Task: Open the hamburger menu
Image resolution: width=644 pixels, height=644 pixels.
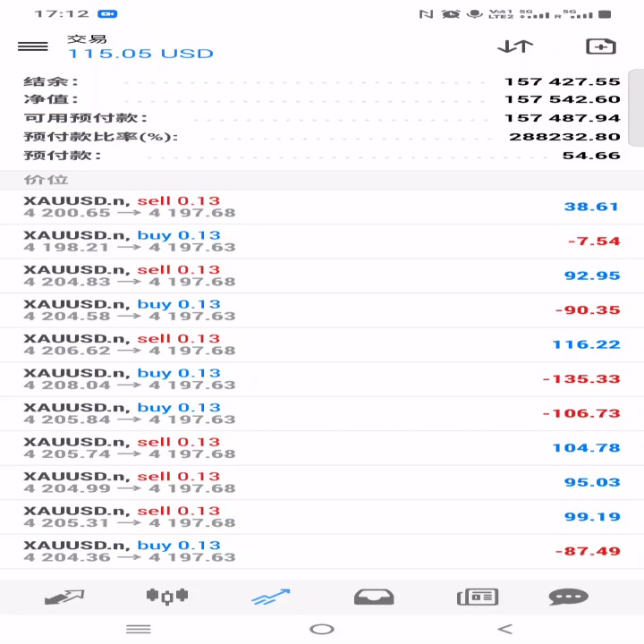Action: click(33, 47)
